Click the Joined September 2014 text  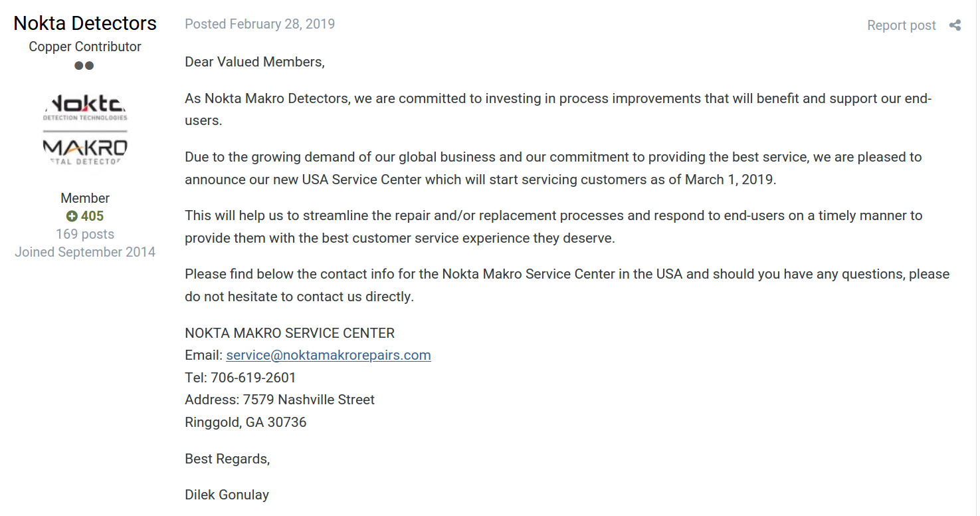click(x=85, y=252)
